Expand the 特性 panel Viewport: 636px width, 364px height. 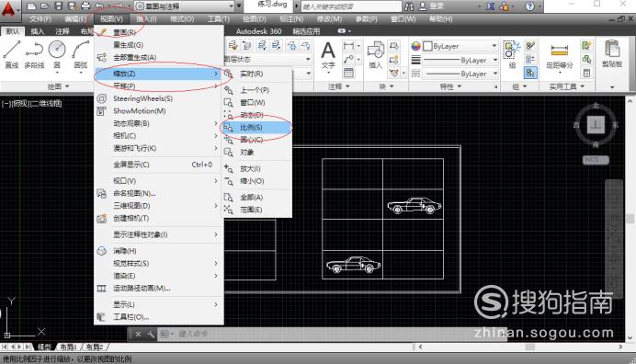tap(450, 86)
